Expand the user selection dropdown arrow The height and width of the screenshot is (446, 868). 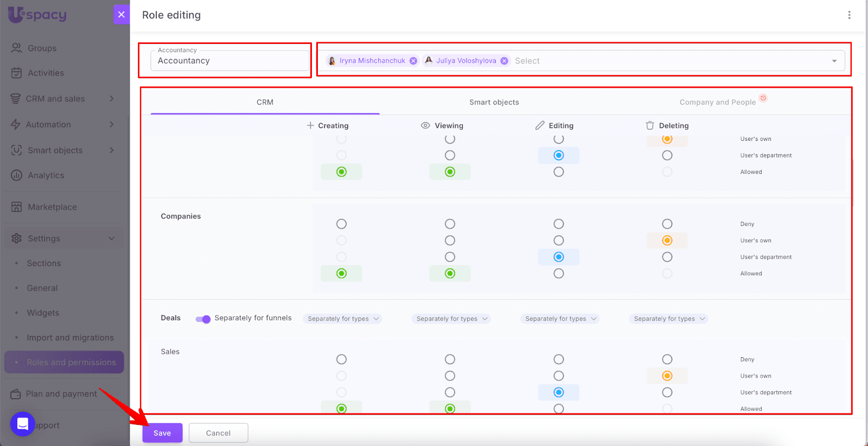(834, 61)
